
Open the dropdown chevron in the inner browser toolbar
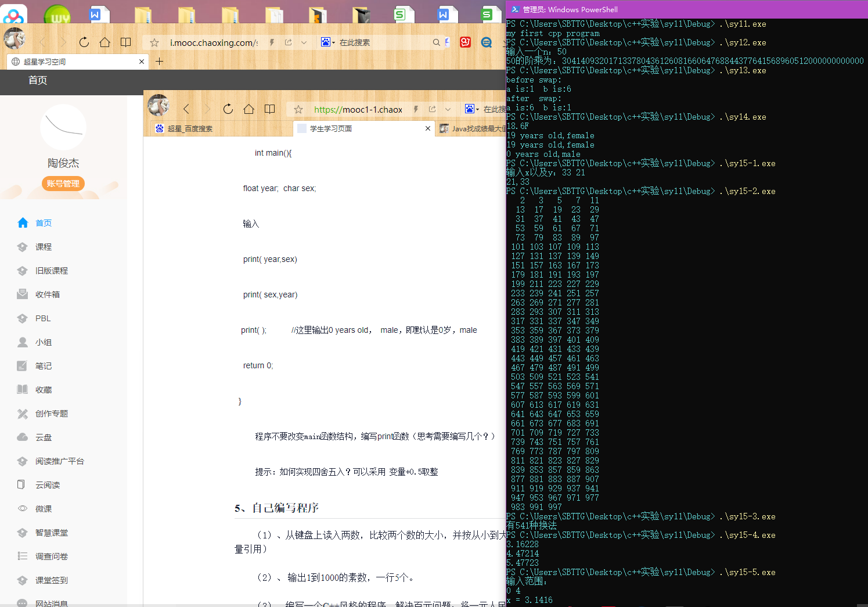(448, 109)
